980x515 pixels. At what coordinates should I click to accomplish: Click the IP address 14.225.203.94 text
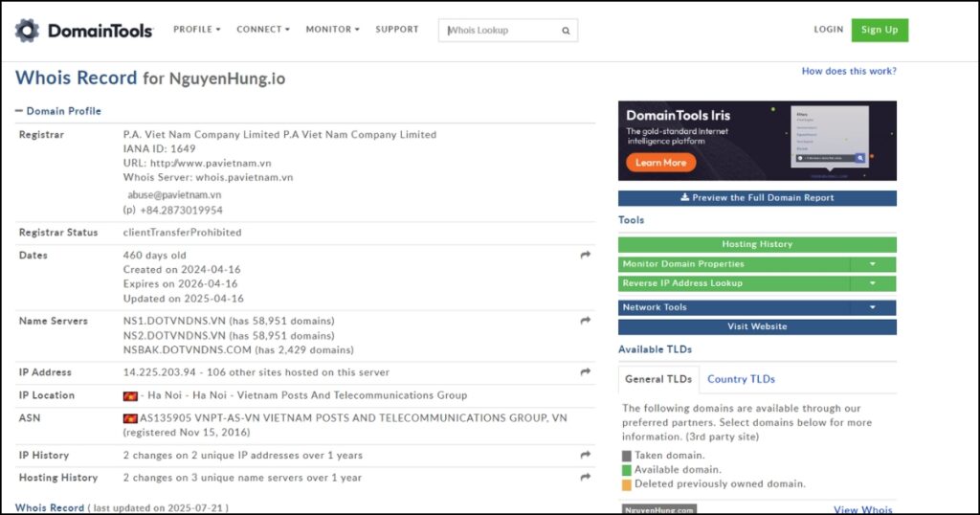pos(160,371)
